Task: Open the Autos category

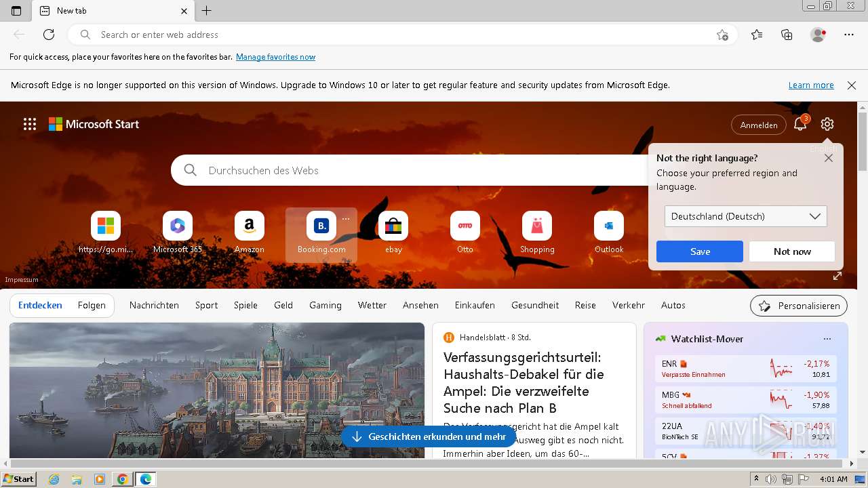Action: [673, 306]
